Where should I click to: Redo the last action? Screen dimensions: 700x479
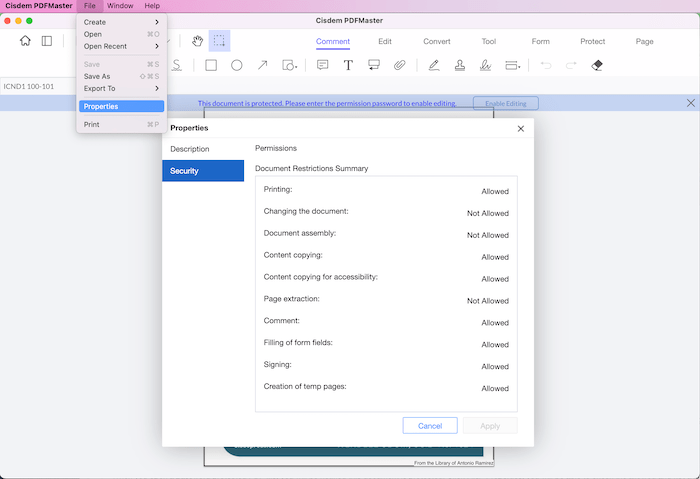[x=571, y=65]
